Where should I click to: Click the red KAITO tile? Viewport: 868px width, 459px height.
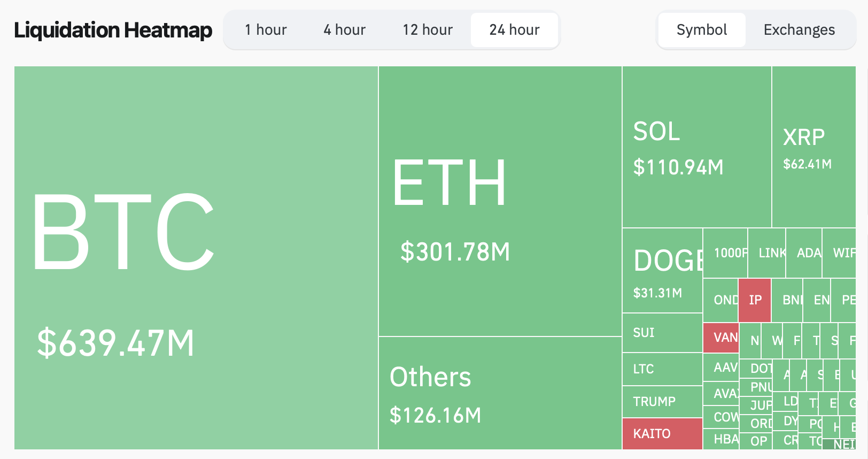663,434
